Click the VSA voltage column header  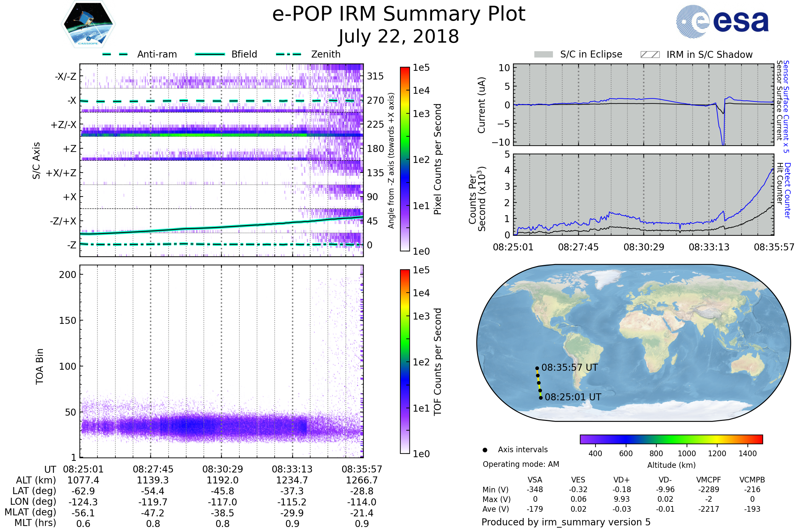[535, 480]
